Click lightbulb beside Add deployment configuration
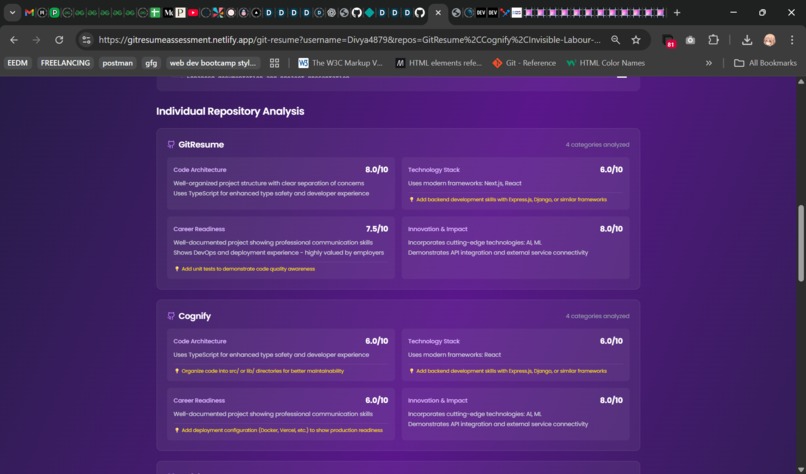 tap(177, 430)
